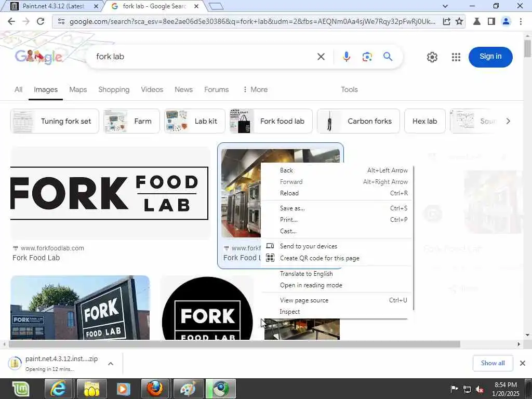Close the Paint.net tab
This screenshot has height=399, width=532.
click(x=96, y=6)
